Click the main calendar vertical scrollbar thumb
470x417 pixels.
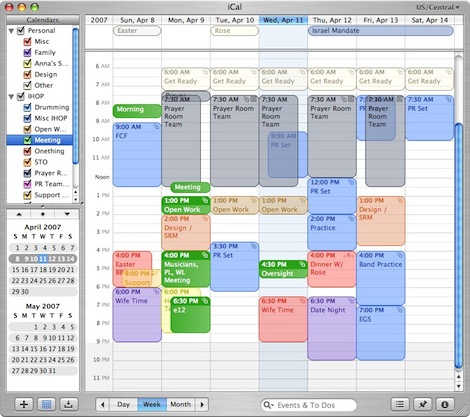(459, 246)
